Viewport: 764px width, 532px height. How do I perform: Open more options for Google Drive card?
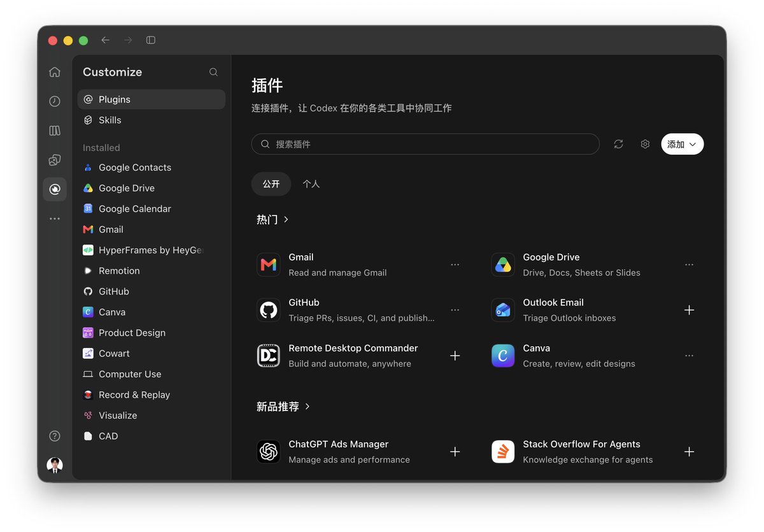click(x=689, y=265)
